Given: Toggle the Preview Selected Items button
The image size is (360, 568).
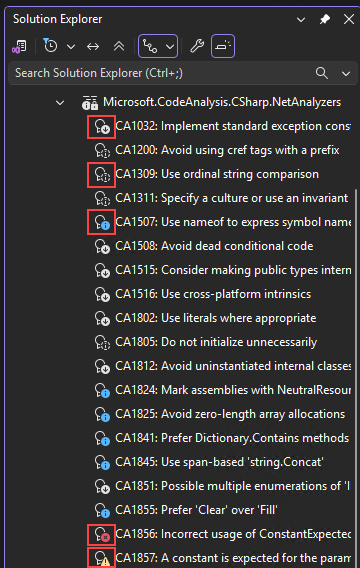Looking at the screenshot, I should (223, 46).
